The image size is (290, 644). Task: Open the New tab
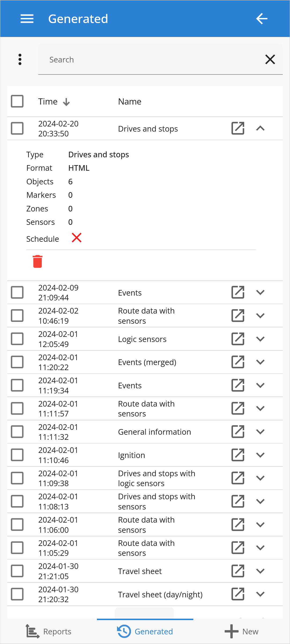[242, 631]
